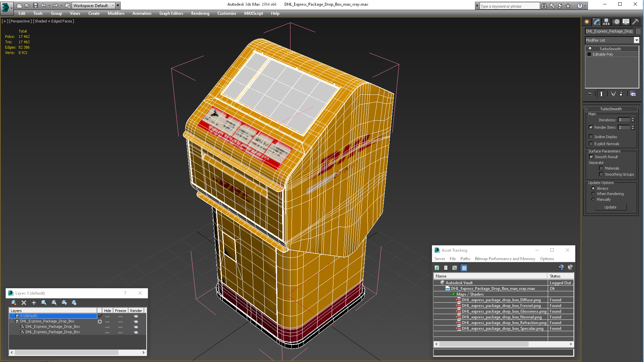The image size is (644, 362).
Task: Click the Save file toolbar icon
Action: pos(35,5)
